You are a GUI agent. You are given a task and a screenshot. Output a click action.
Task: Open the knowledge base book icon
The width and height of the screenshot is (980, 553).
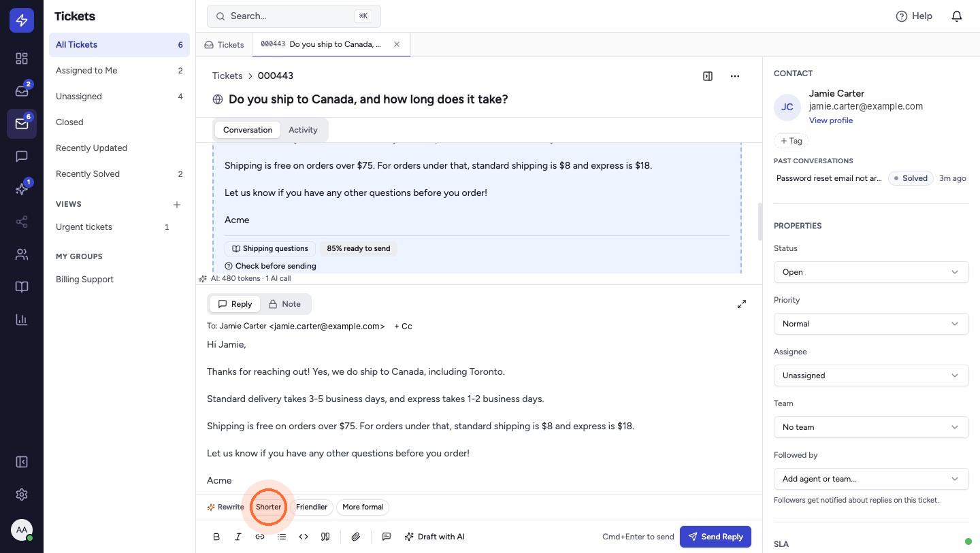[x=22, y=287]
